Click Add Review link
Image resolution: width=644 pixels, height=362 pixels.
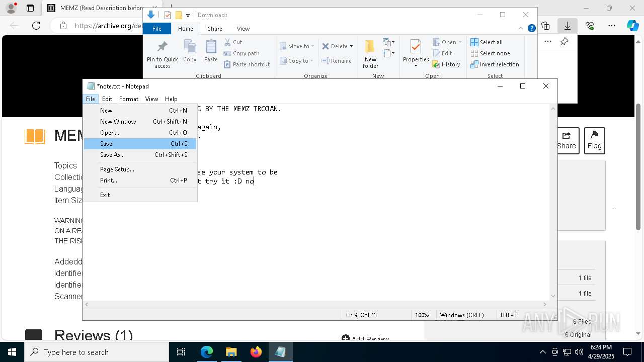point(365,339)
